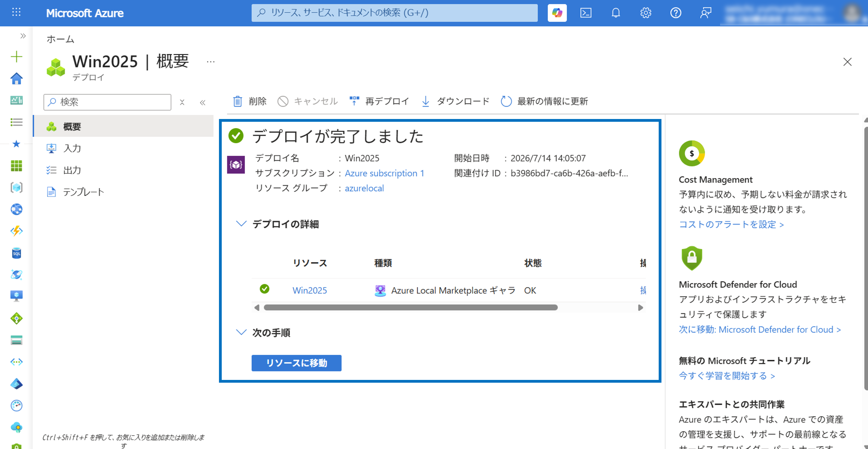
Task: Collapse the 次の手順 section
Action: 241,332
